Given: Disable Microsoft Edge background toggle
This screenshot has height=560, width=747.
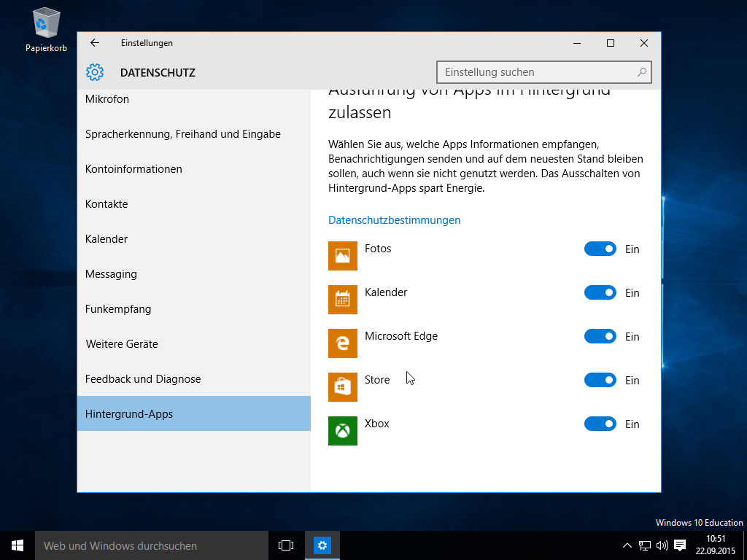Looking at the screenshot, I should (x=600, y=337).
